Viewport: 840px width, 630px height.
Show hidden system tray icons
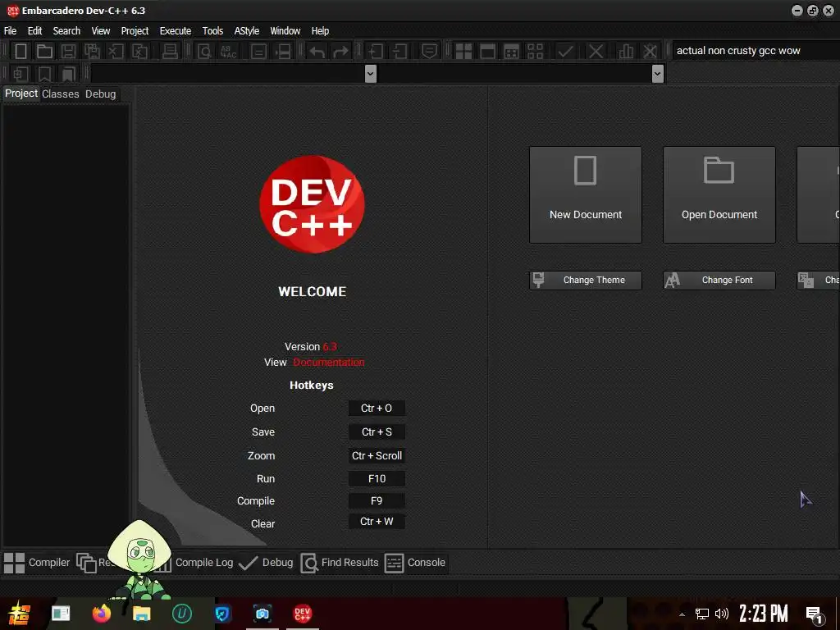[682, 614]
